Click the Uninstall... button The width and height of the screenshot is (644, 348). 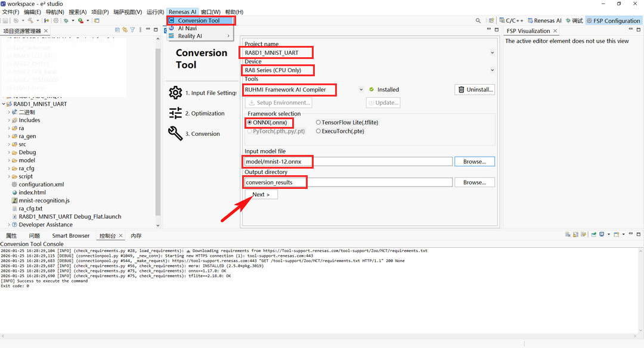[x=475, y=89]
